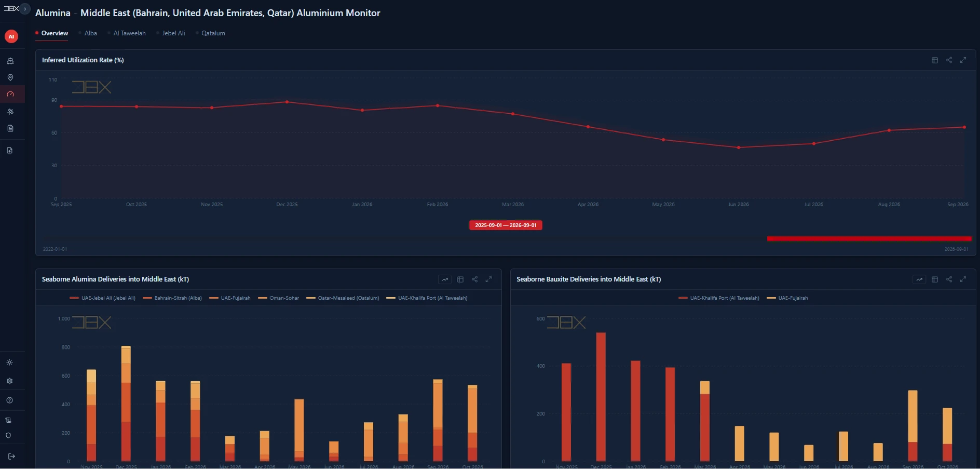The image size is (980, 469).
Task: Toggle UAE-Fujairah series in alumina legend
Action: [x=230, y=298]
